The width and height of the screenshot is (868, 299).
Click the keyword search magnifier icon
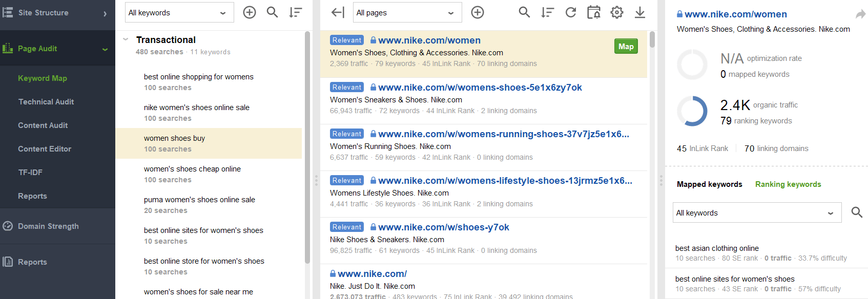(x=273, y=12)
